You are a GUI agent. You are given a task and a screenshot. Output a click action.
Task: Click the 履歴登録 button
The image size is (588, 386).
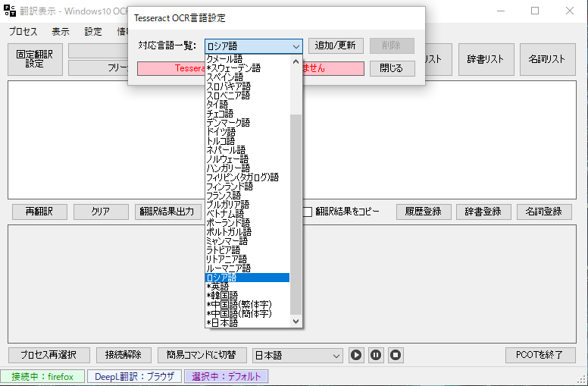(x=424, y=212)
